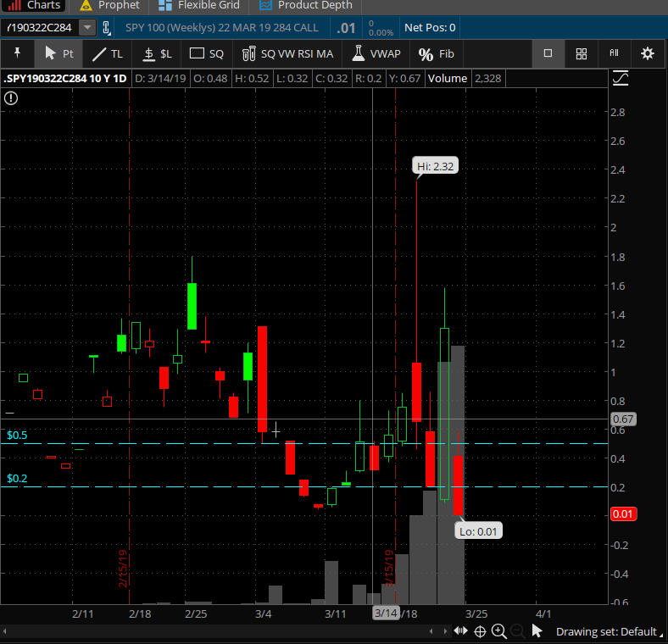The height and width of the screenshot is (644, 668).
Task: Open chart settings gear icon
Action: pyautogui.click(x=648, y=53)
